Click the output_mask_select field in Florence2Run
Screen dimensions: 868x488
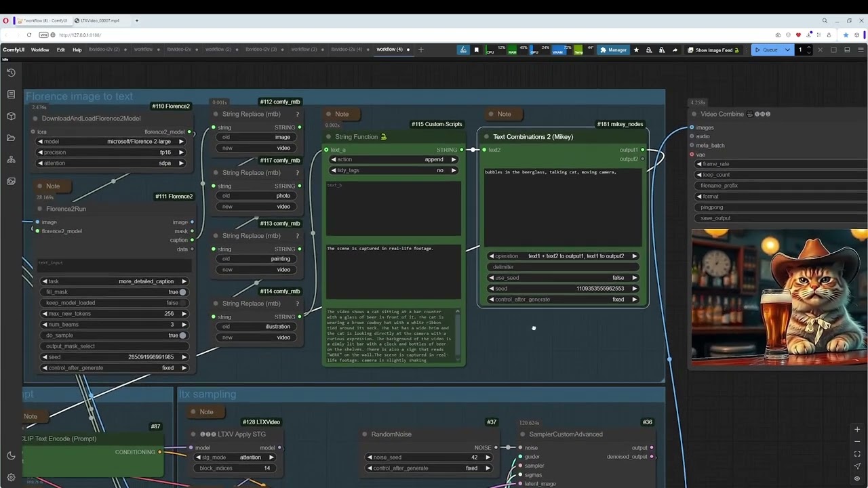(x=114, y=346)
